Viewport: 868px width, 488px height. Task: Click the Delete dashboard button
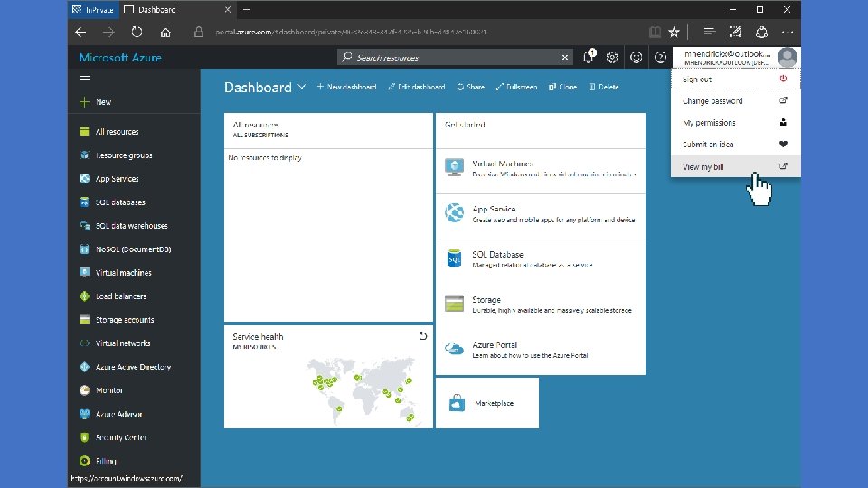pyautogui.click(x=604, y=87)
